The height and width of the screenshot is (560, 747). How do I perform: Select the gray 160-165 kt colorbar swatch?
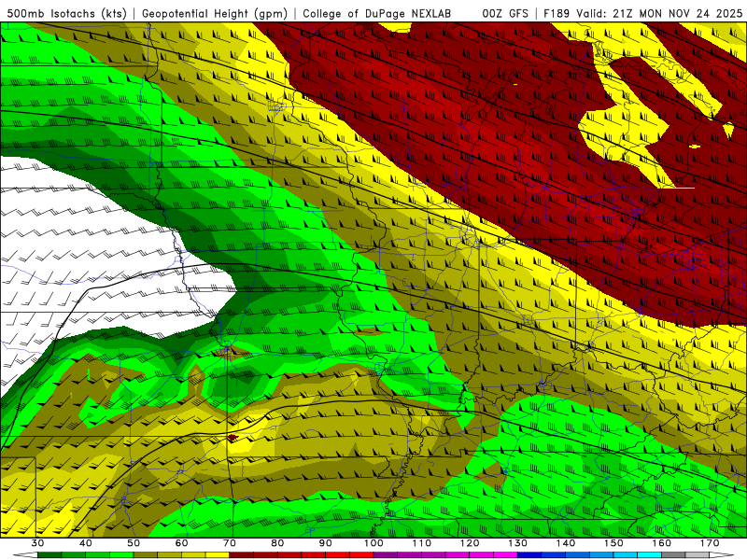pyautogui.click(x=673, y=555)
